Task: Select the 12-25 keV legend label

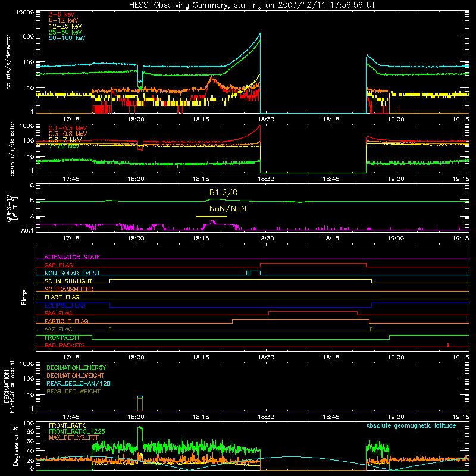Action: pyautogui.click(x=65, y=26)
